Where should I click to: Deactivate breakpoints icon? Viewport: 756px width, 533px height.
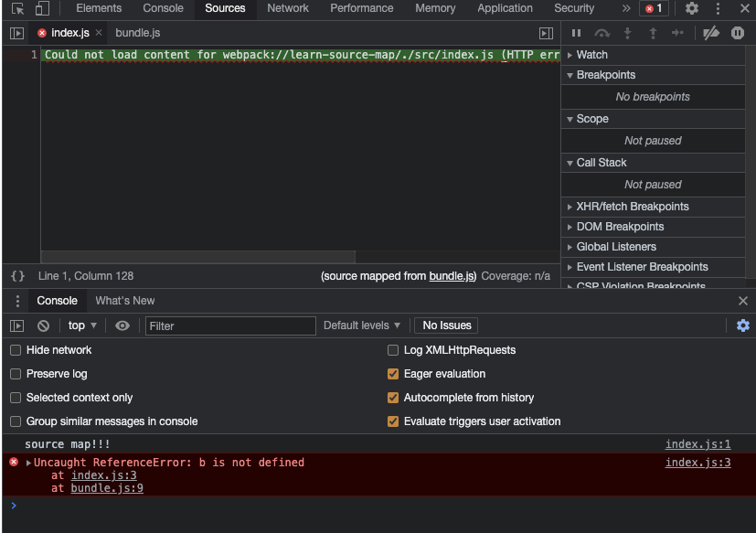coord(711,33)
